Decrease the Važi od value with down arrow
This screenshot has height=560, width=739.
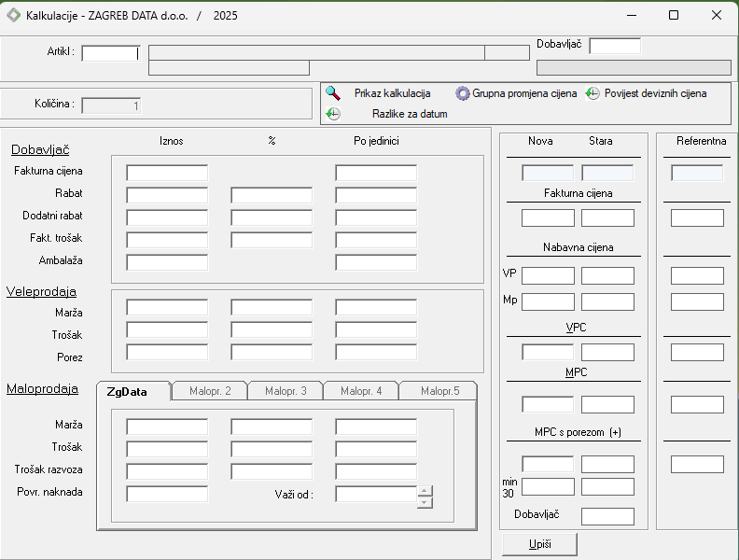(425, 502)
